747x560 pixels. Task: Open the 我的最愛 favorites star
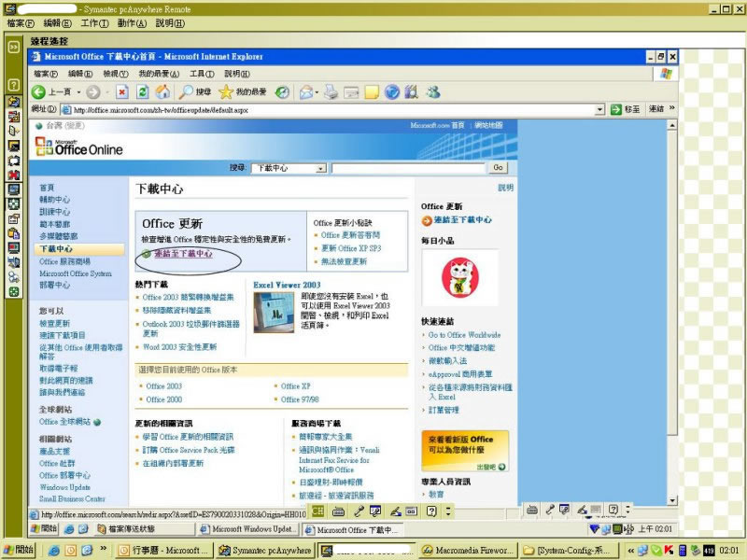click(x=243, y=91)
